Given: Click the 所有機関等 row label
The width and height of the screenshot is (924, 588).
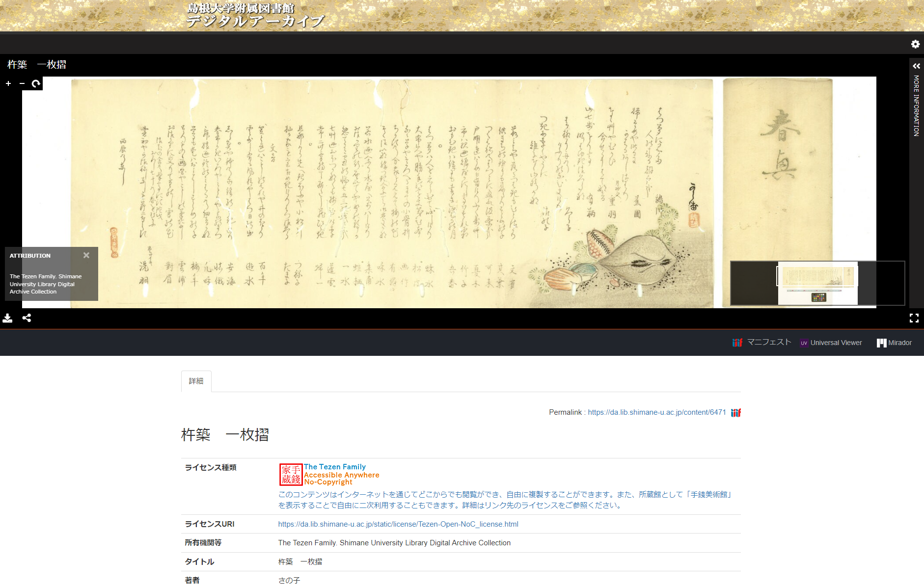Looking at the screenshot, I should [x=203, y=543].
